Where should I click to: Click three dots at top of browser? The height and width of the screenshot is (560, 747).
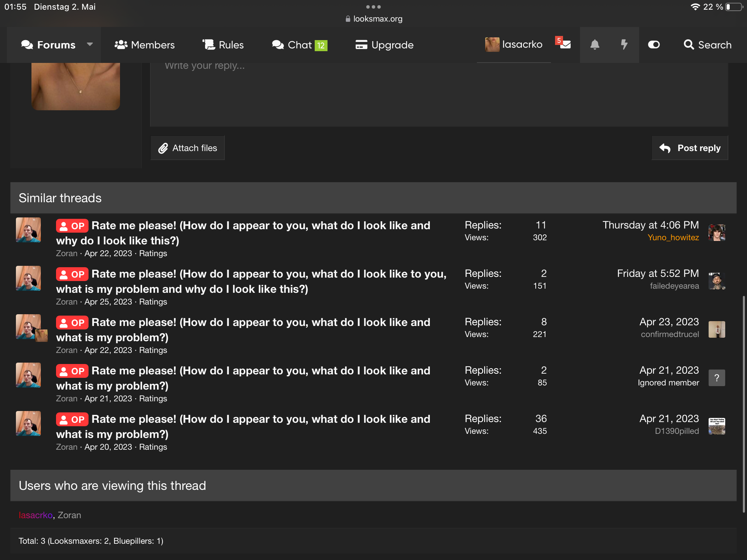pos(373,7)
